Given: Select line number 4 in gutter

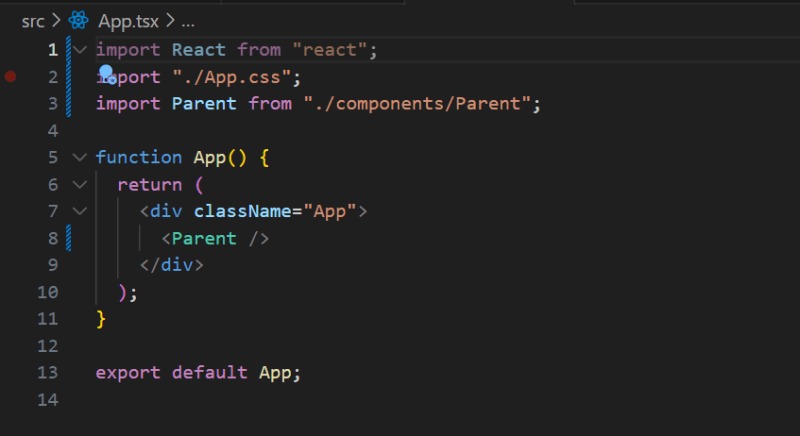Looking at the screenshot, I should pos(53,131).
